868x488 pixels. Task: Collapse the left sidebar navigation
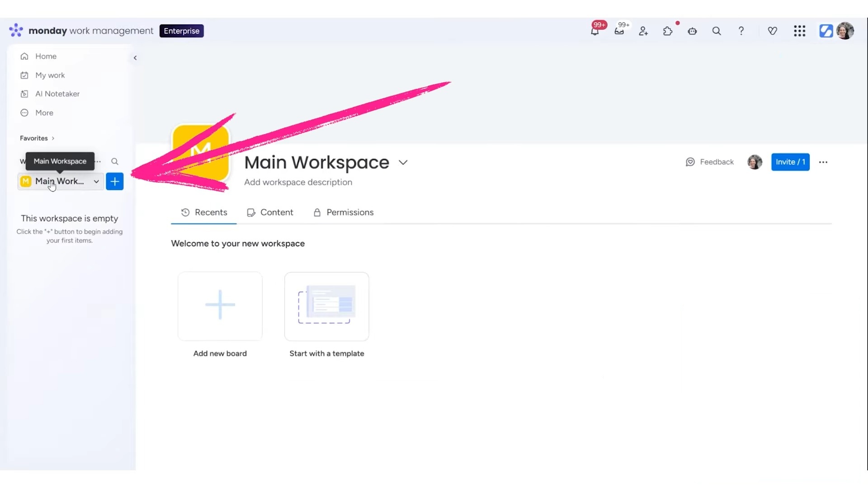(135, 58)
